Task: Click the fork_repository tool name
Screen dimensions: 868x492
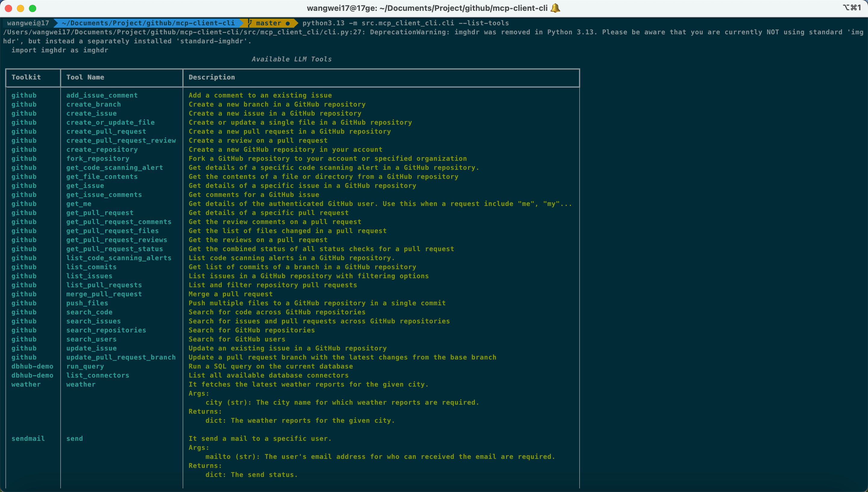Action: point(98,158)
